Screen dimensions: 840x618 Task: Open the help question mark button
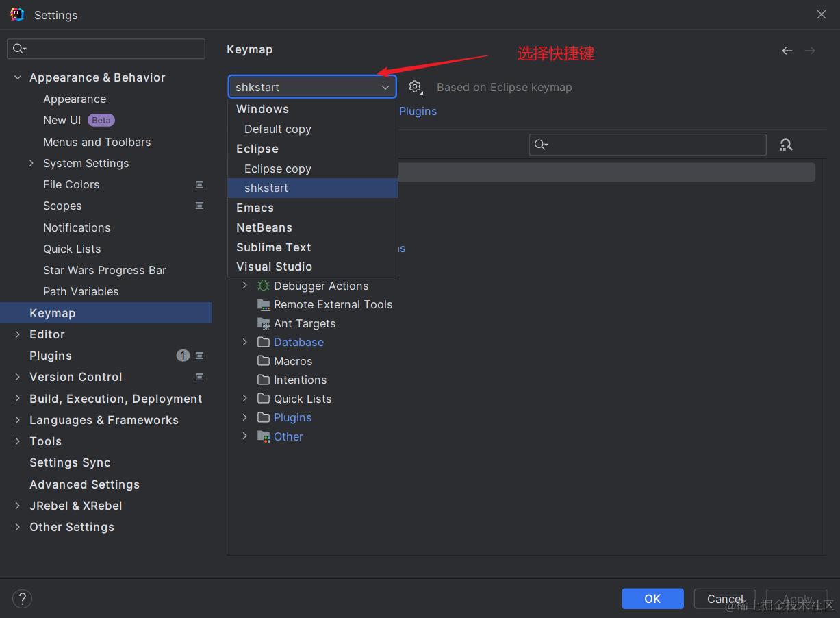point(22,599)
